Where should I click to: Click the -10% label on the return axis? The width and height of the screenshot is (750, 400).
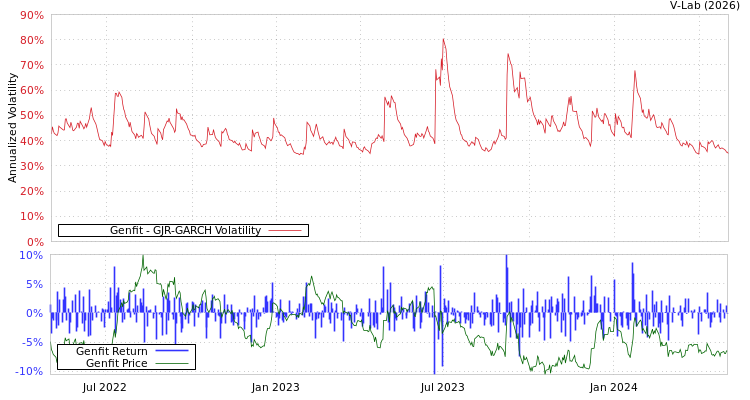tap(29, 371)
